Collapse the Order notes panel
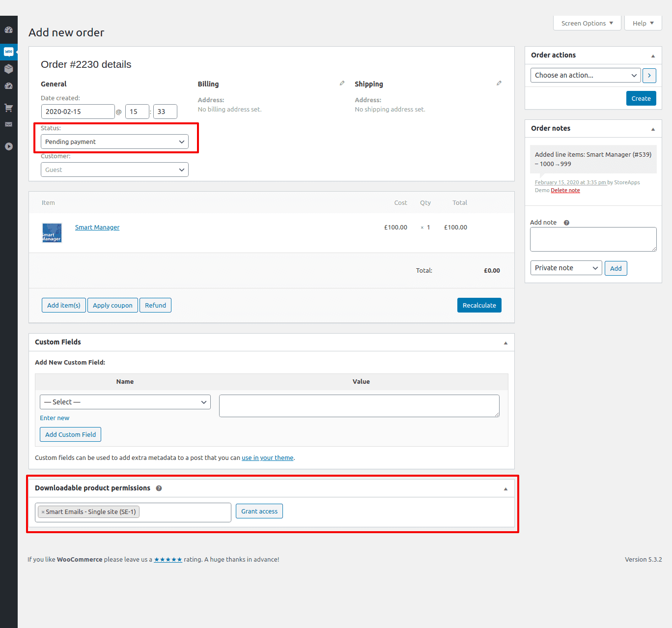 point(653,129)
